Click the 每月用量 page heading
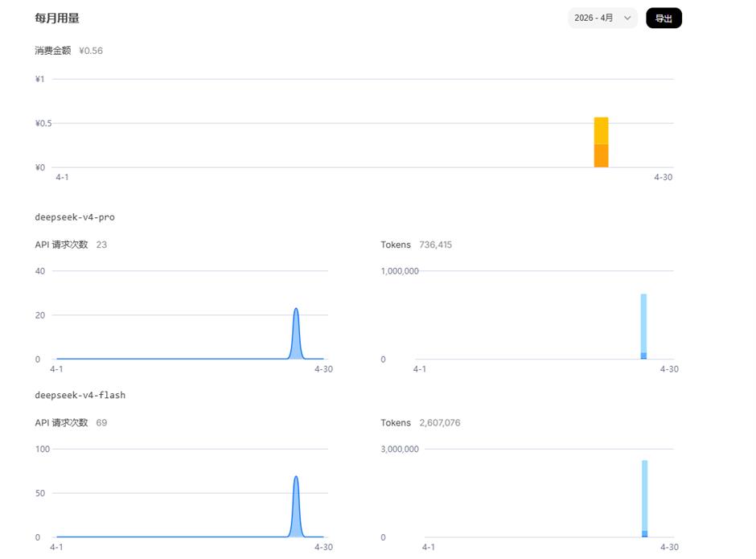 [x=57, y=18]
